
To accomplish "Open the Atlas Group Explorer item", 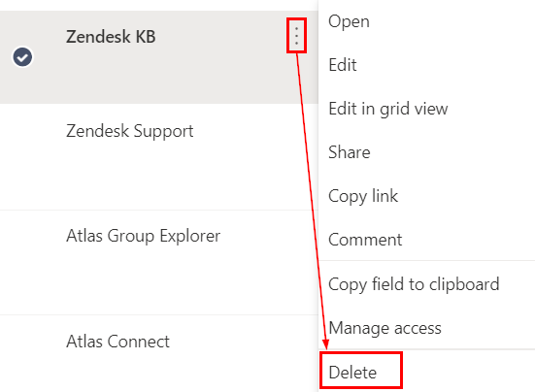I will 144,236.
